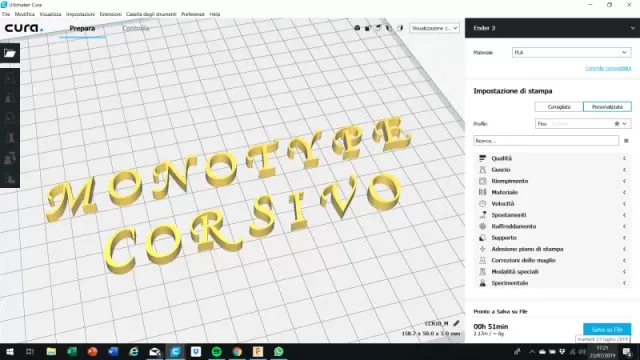The width and height of the screenshot is (640, 360).
Task: Expand the Sperimentale settings category
Action: (552, 283)
